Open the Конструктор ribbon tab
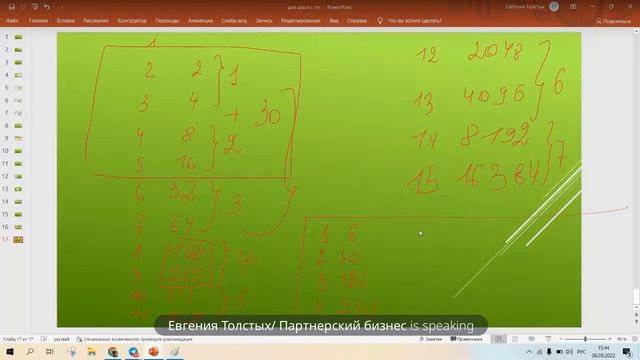The image size is (640, 360). [x=132, y=20]
